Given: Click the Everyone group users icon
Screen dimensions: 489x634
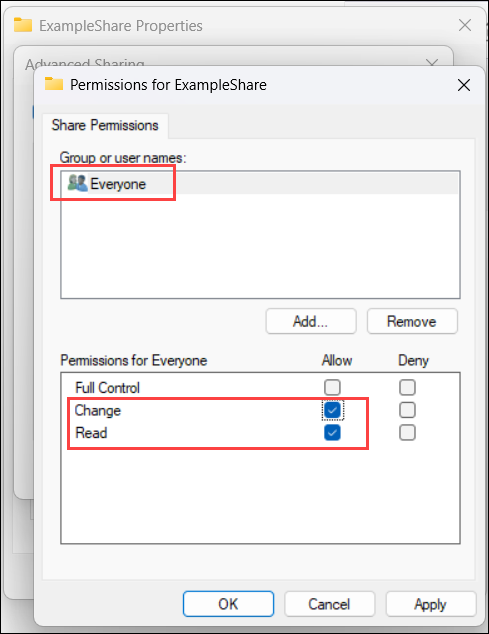Looking at the screenshot, I should click(77, 183).
